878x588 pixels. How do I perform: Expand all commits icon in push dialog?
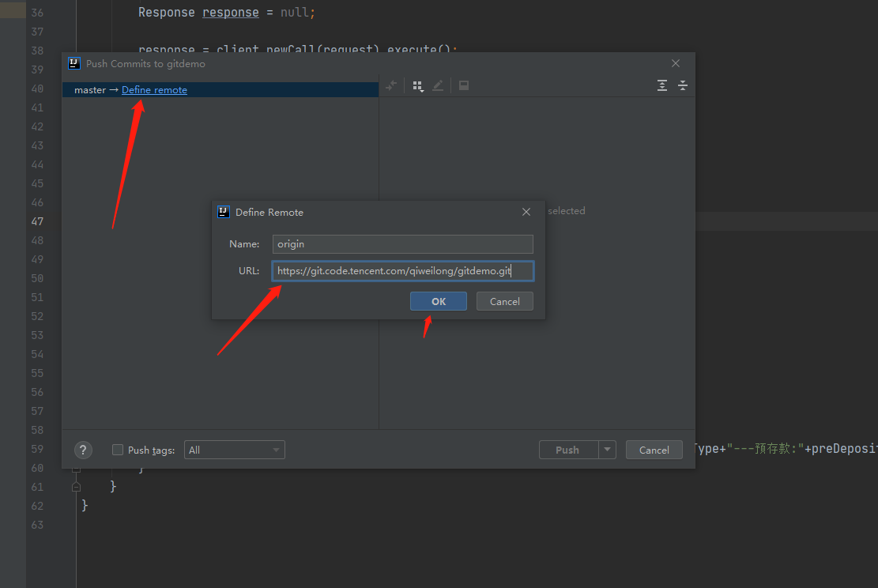point(662,85)
